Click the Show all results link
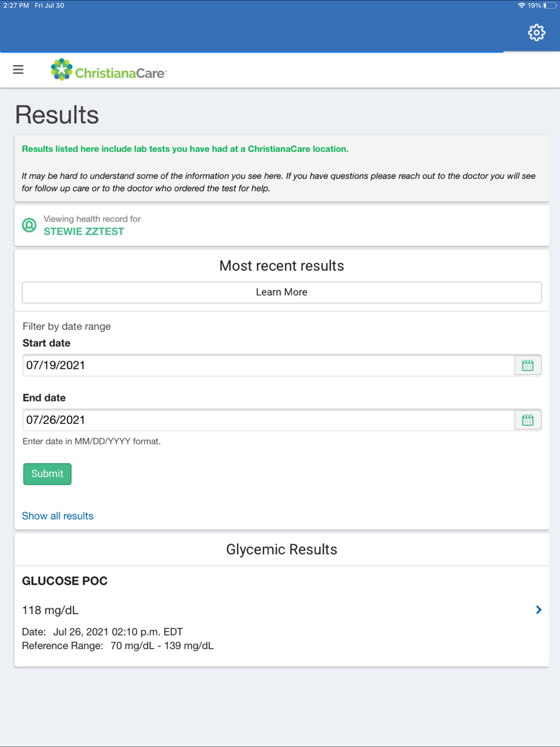560x747 pixels. pyautogui.click(x=58, y=516)
